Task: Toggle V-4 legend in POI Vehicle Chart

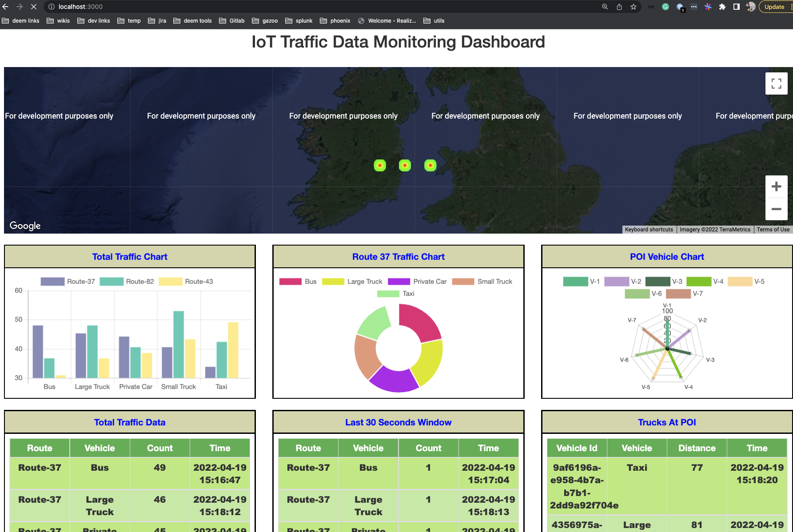Action: coord(705,282)
